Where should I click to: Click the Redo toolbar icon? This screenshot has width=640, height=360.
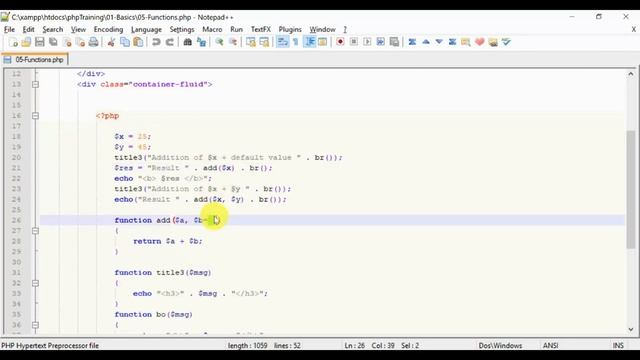pos(169,42)
